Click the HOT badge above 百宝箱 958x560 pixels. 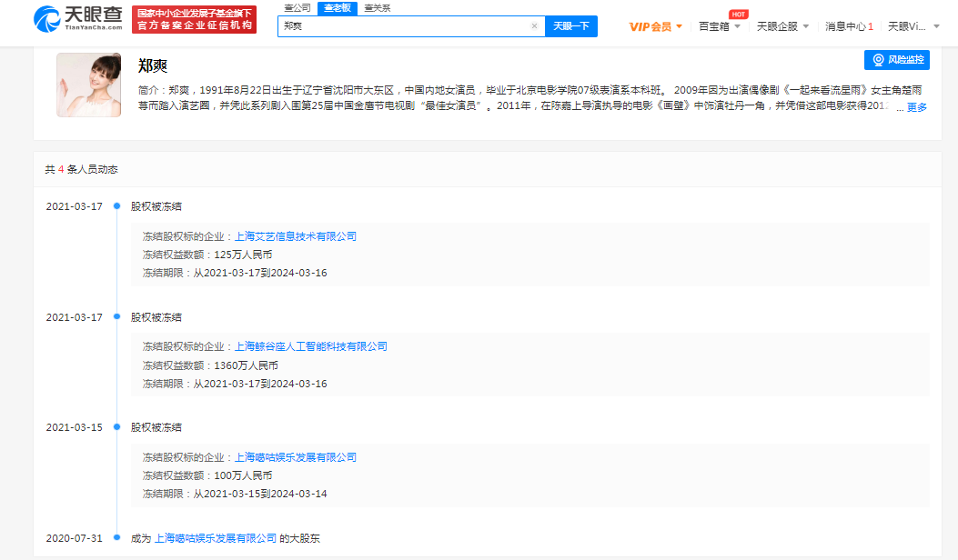point(738,14)
